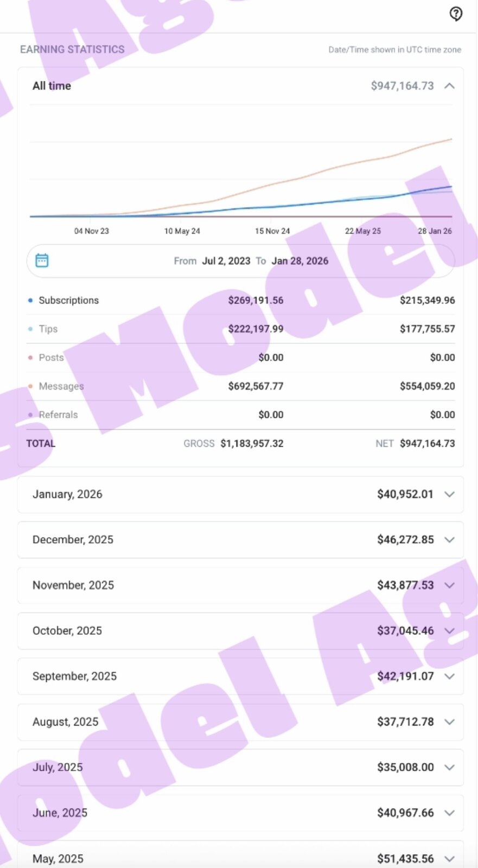Toggle the Subscriptions series blue dot
The height and width of the screenshot is (868, 478).
tap(30, 300)
